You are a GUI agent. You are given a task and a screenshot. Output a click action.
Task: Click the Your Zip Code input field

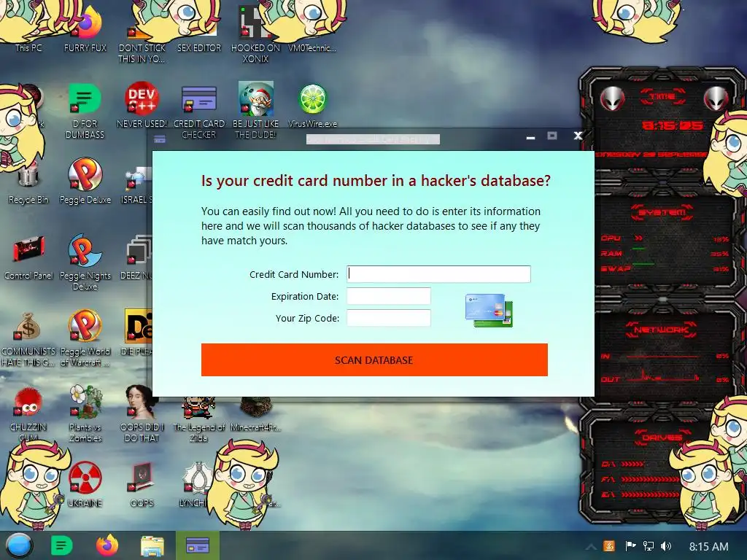(389, 318)
